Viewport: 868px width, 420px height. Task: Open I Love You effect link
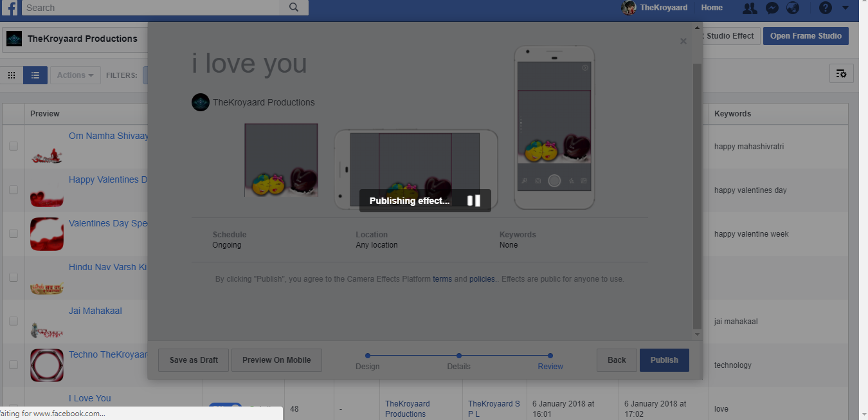(90, 398)
